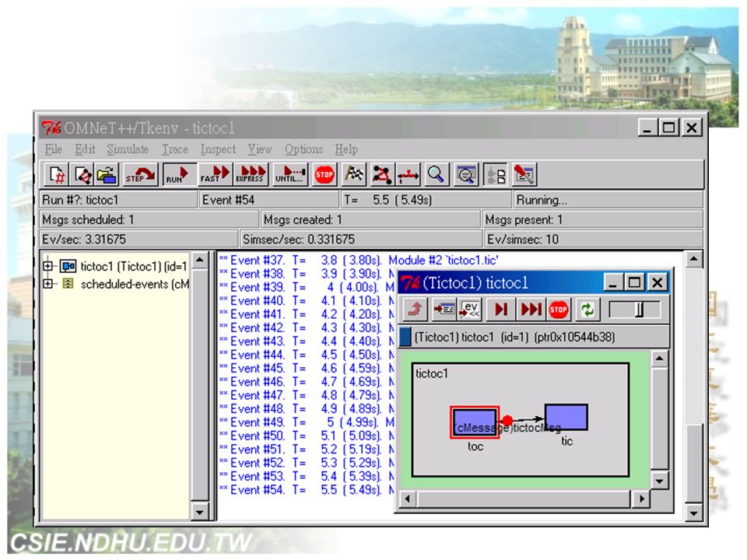
Task: Click the 'Run #?: tictoc1' status field
Action: click(118, 200)
